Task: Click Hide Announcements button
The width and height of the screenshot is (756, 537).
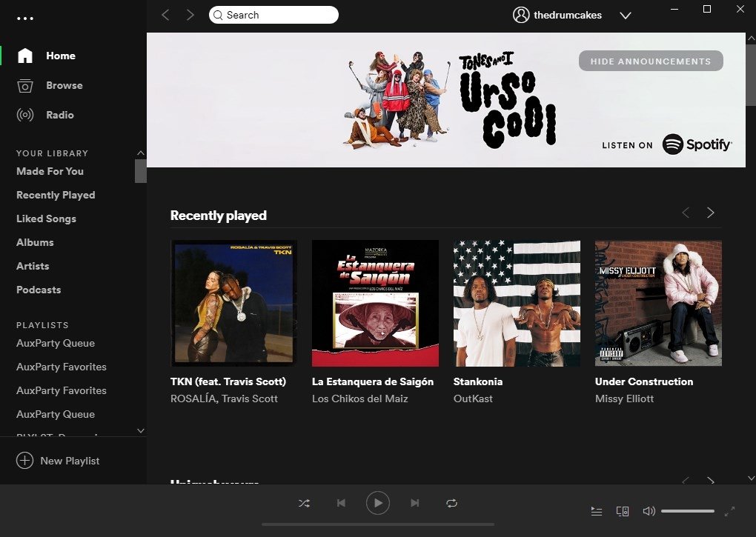Action: click(x=651, y=61)
